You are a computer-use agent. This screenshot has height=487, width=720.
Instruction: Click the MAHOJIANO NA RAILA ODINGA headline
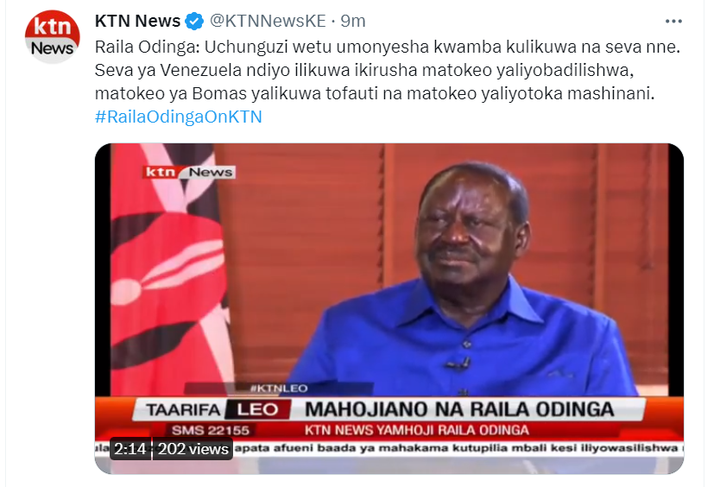pyautogui.click(x=459, y=409)
